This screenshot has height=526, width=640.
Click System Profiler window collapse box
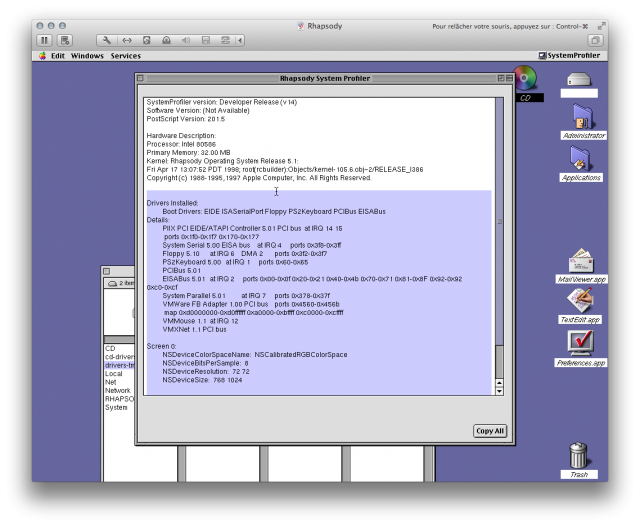[509, 78]
